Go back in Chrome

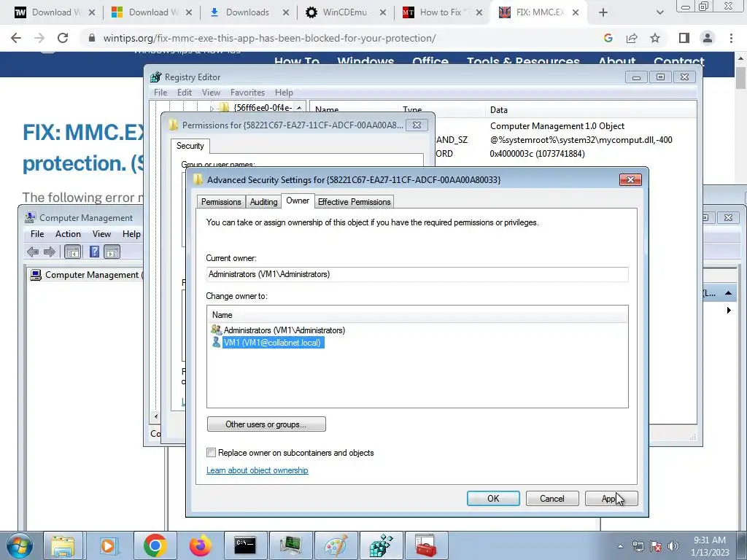point(16,38)
